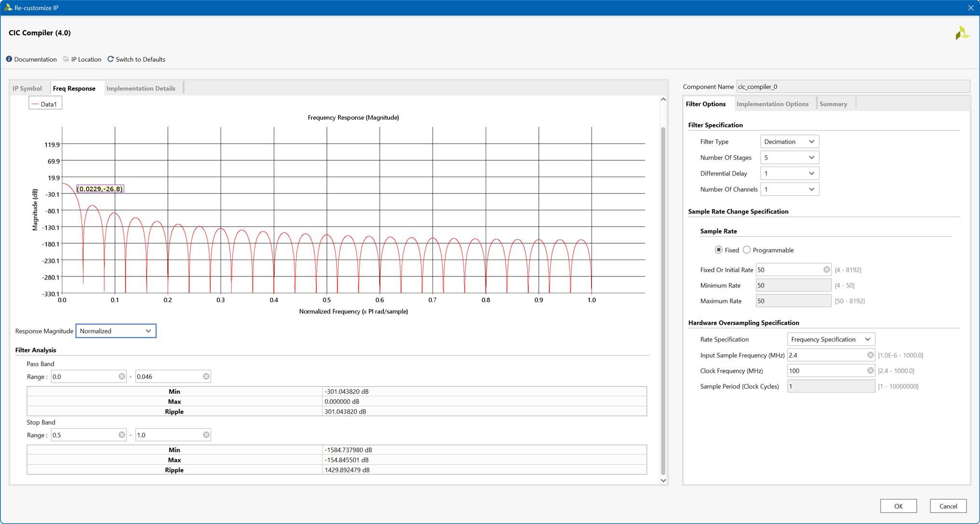Click the Stop Band Min value -1584.737980 dB

348,450
